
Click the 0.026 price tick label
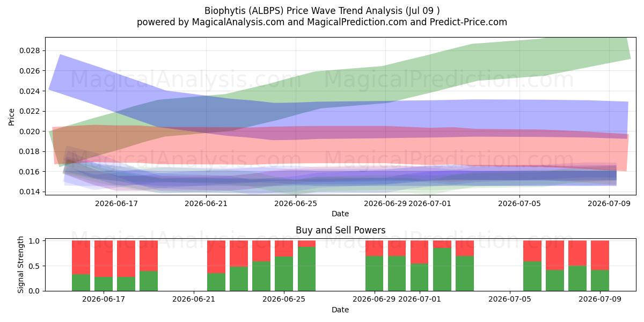(31, 71)
